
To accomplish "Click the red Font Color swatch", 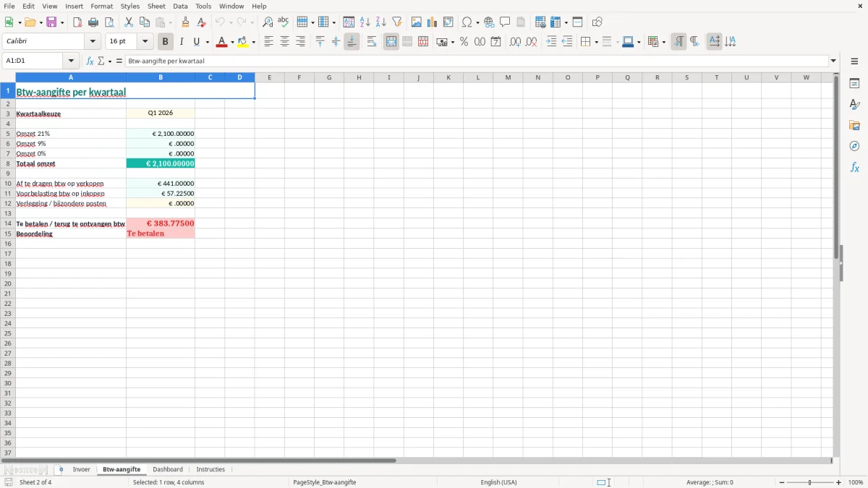I will [221, 42].
